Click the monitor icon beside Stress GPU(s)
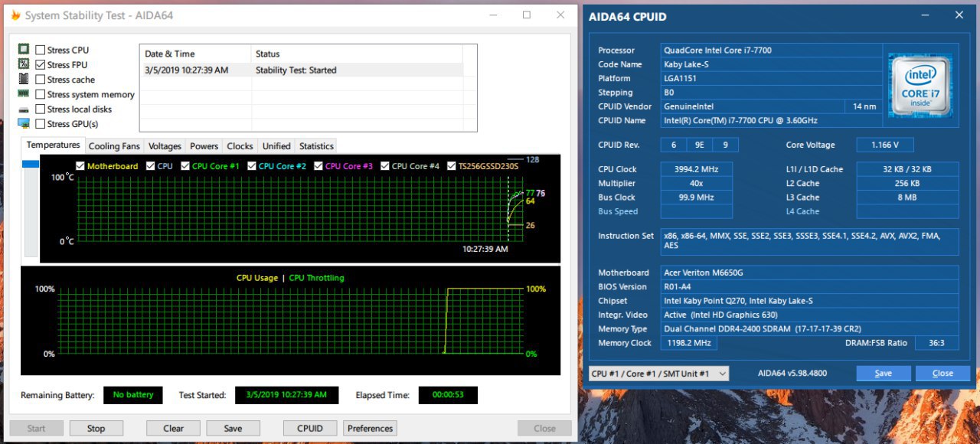The height and width of the screenshot is (444, 980). (x=23, y=123)
